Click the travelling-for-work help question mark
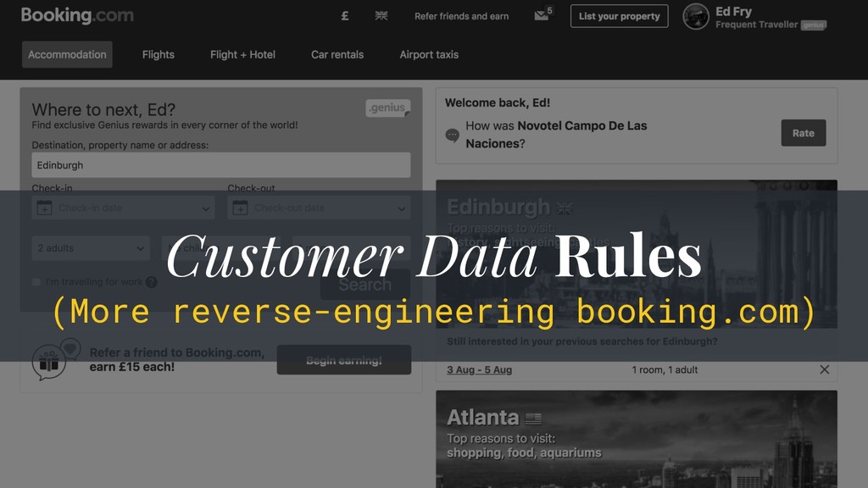The width and height of the screenshot is (868, 488). coord(151,282)
